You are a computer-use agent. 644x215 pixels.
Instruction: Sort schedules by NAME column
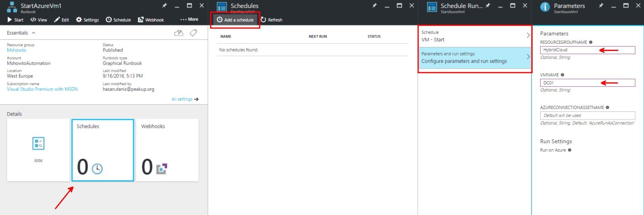(x=226, y=36)
